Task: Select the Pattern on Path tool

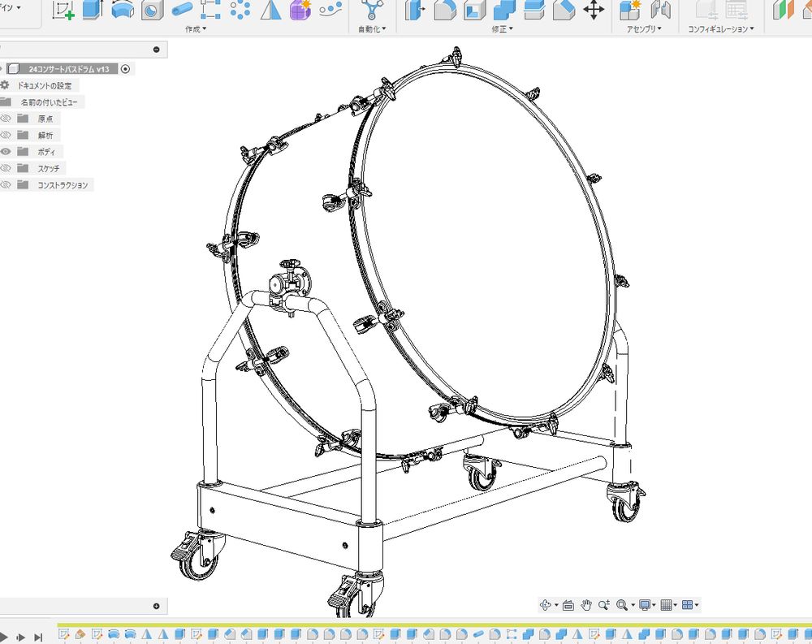Action: click(x=330, y=9)
